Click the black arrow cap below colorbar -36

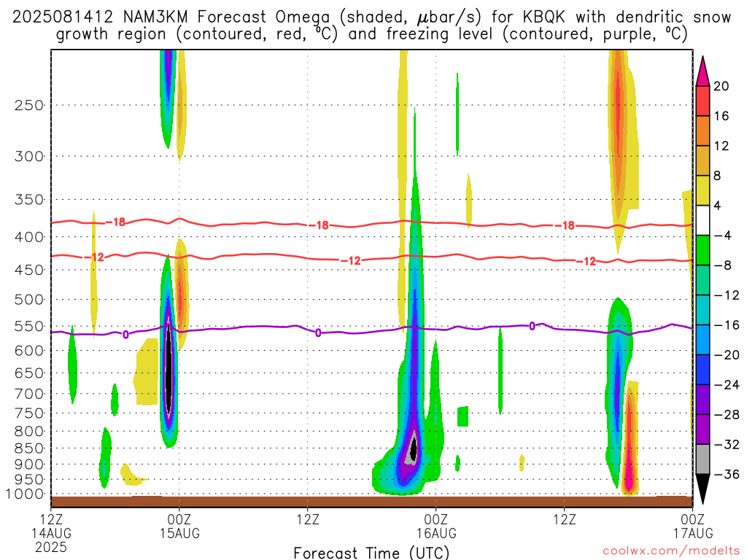pyautogui.click(x=703, y=486)
